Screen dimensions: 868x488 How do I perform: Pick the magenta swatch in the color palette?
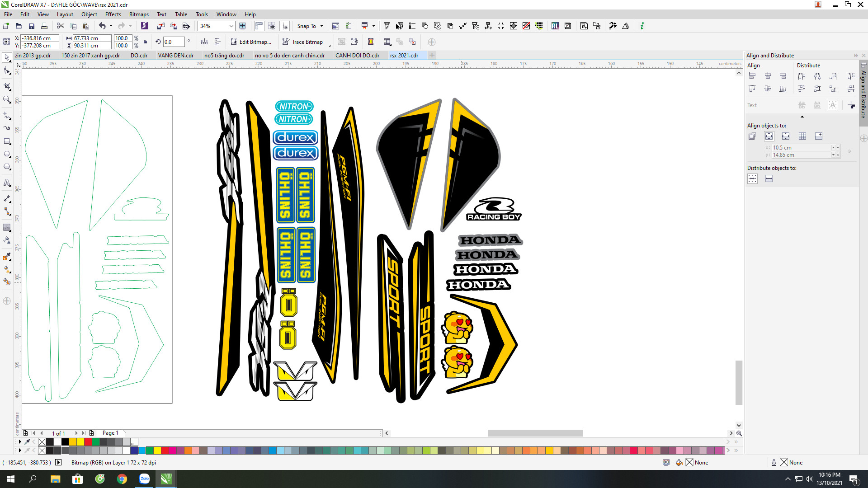[172, 450]
